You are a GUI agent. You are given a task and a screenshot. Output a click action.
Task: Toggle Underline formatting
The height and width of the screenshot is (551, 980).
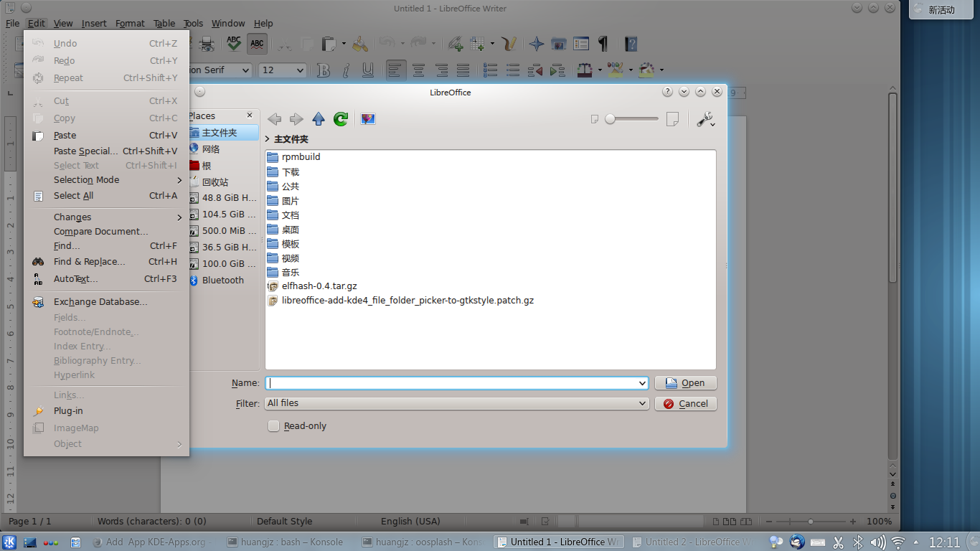(x=369, y=70)
